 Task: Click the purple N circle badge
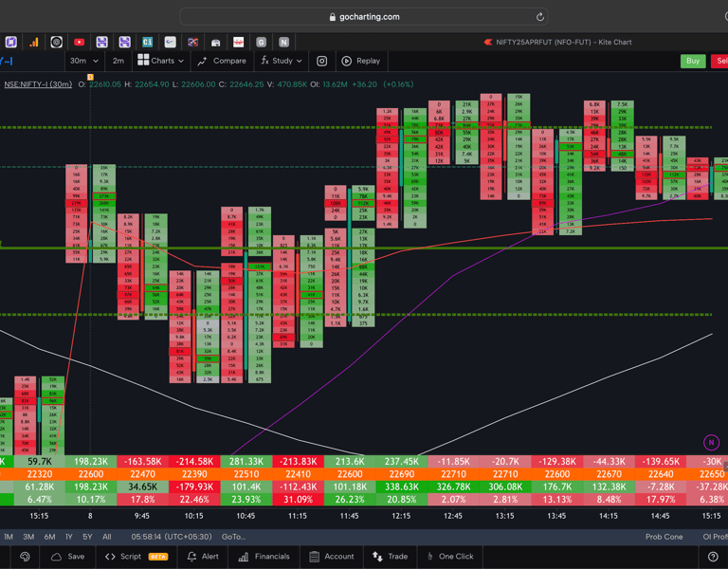tap(711, 442)
